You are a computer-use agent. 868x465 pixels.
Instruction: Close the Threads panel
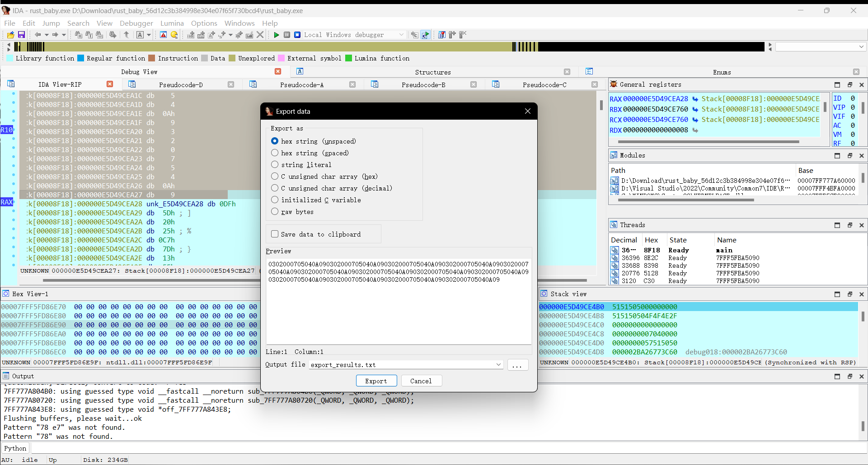(862, 225)
